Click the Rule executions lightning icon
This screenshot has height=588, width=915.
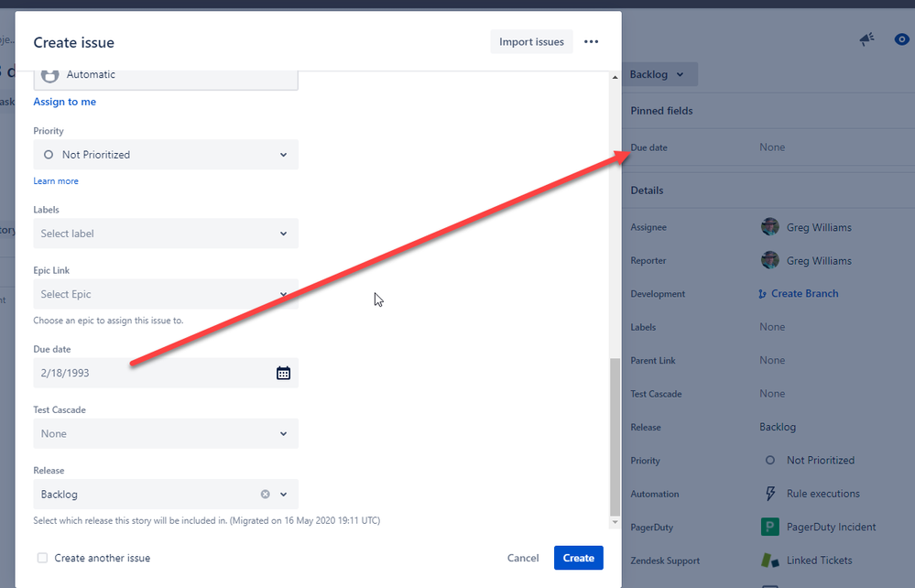pyautogui.click(x=770, y=494)
